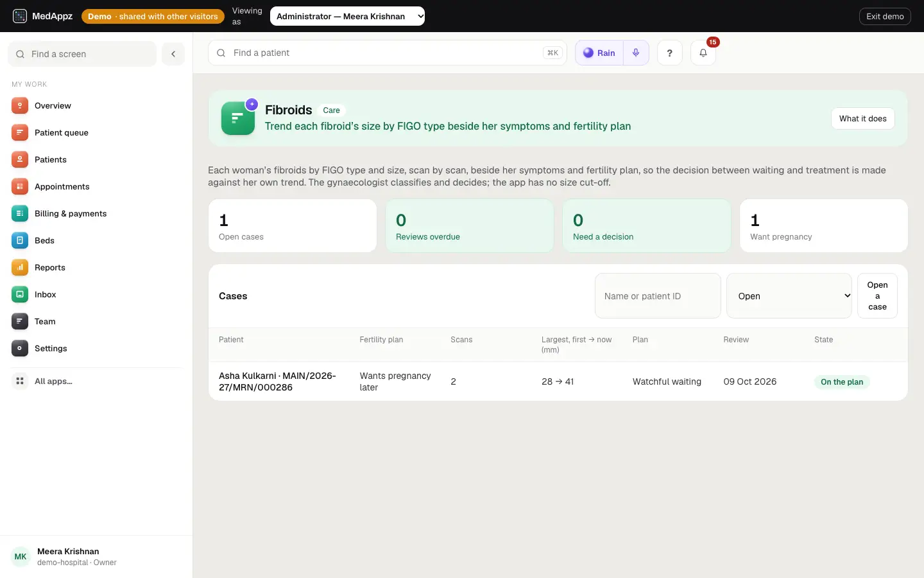
Task: Open the Open cases stat card
Action: point(293,225)
